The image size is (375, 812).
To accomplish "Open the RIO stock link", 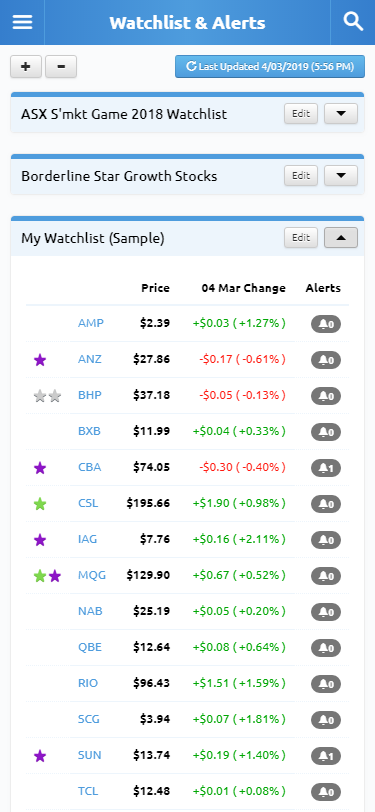I will 88,683.
